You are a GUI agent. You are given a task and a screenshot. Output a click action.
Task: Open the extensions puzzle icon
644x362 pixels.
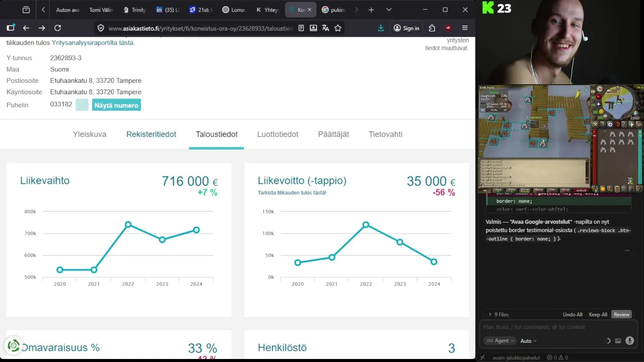(x=432, y=28)
